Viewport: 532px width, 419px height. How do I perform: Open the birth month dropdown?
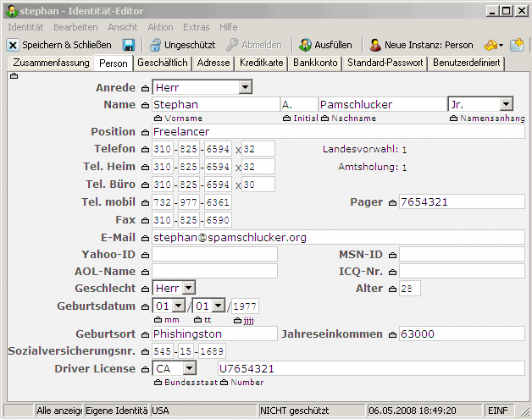[x=178, y=306]
